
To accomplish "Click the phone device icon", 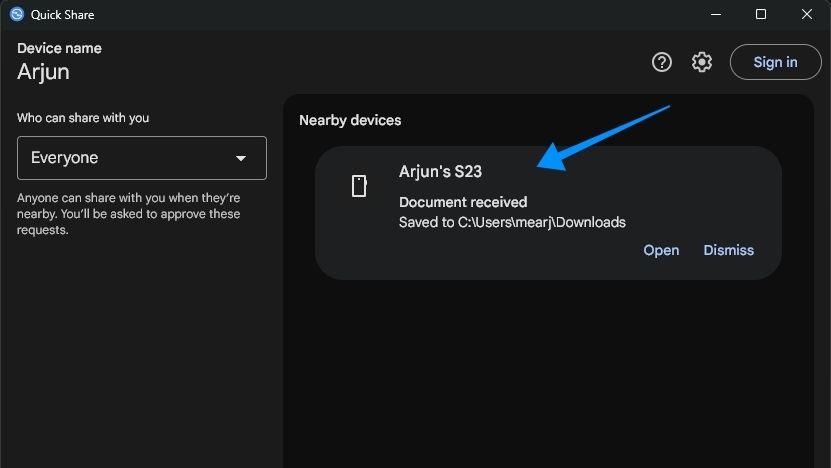I will coord(359,186).
